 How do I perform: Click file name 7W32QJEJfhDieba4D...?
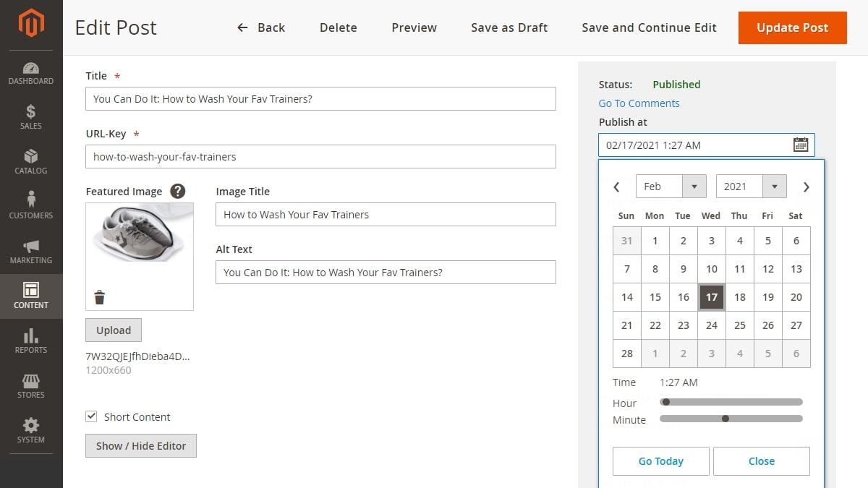[137, 356]
